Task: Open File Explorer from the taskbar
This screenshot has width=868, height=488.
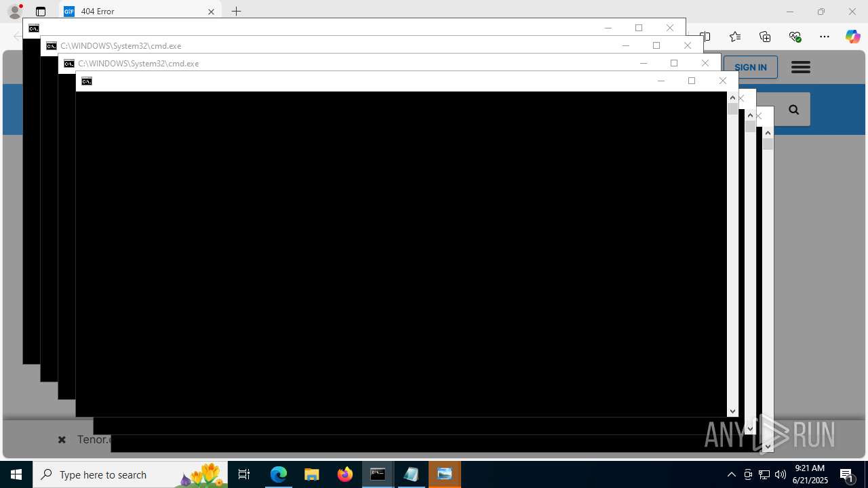Action: [x=312, y=474]
